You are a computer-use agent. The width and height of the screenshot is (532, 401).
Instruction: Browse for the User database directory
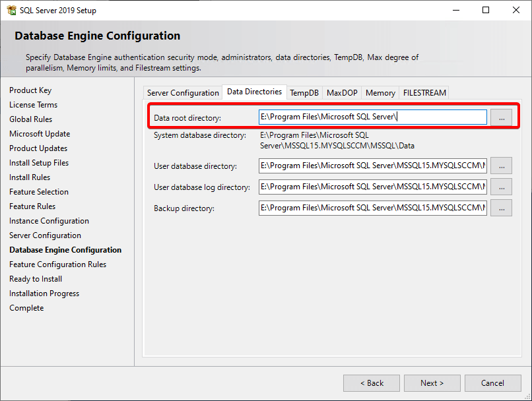pyautogui.click(x=501, y=166)
